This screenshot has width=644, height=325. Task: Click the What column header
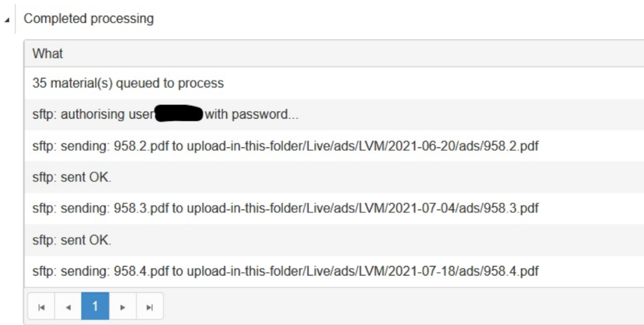pyautogui.click(x=48, y=54)
